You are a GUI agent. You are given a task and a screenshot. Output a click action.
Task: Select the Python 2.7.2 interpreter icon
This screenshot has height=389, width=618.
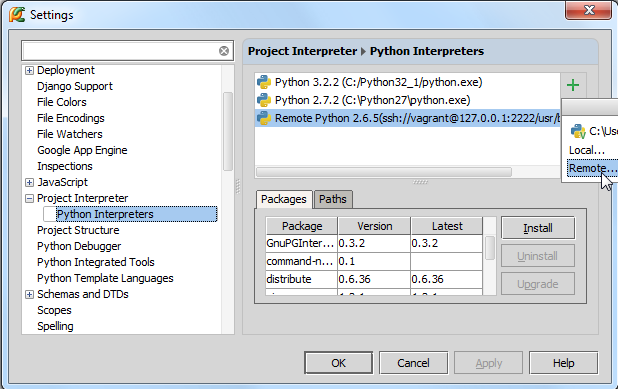coord(264,100)
